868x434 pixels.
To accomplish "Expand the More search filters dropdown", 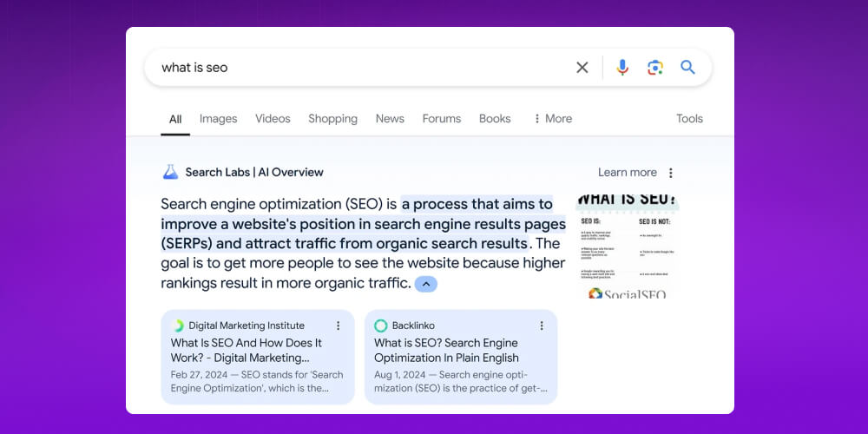I will click(552, 119).
